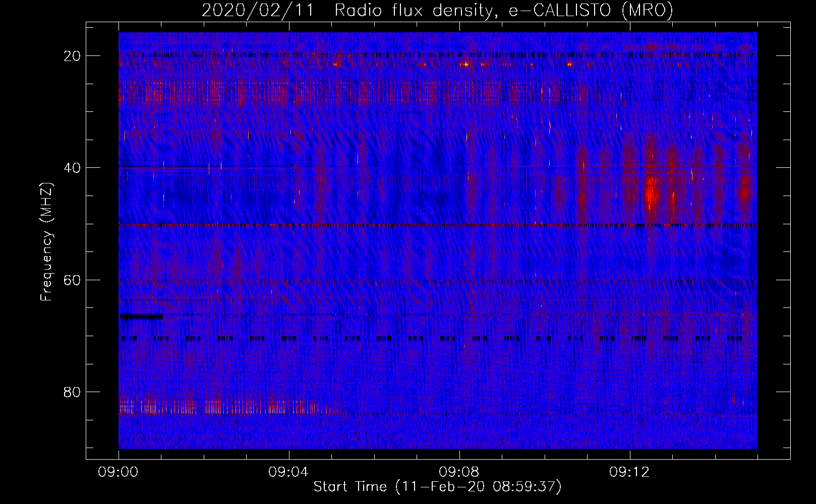Screen dimensions: 816x504
Task: Click the '09:00' time tick label
Action: pos(119,472)
